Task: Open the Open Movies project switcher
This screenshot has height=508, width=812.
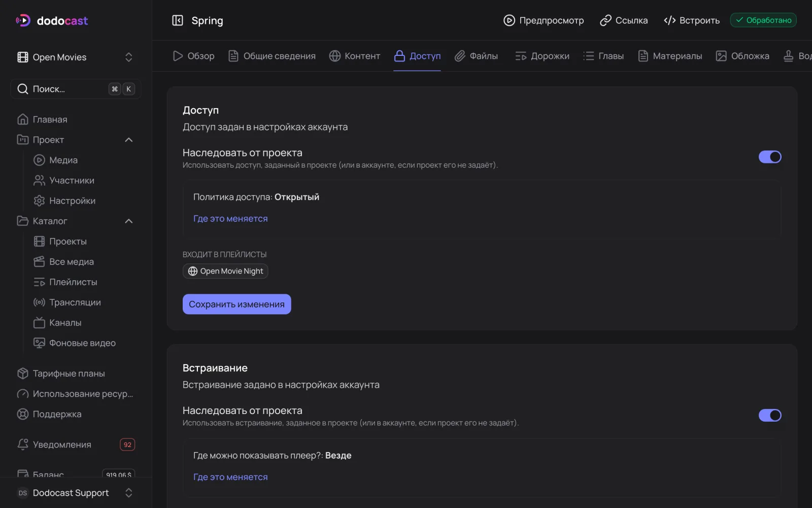Action: pyautogui.click(x=76, y=57)
